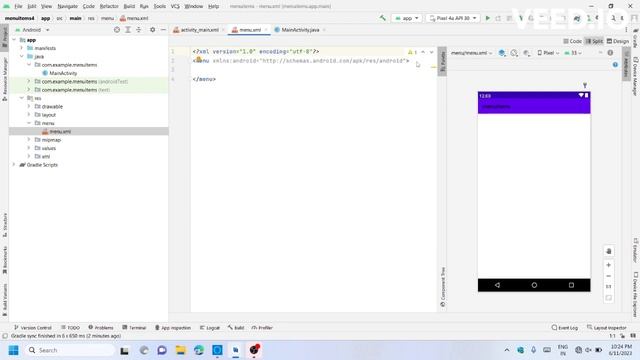Switch editor to Design view
Image resolution: width=640 pixels, height=360 pixels.
pos(618,41)
